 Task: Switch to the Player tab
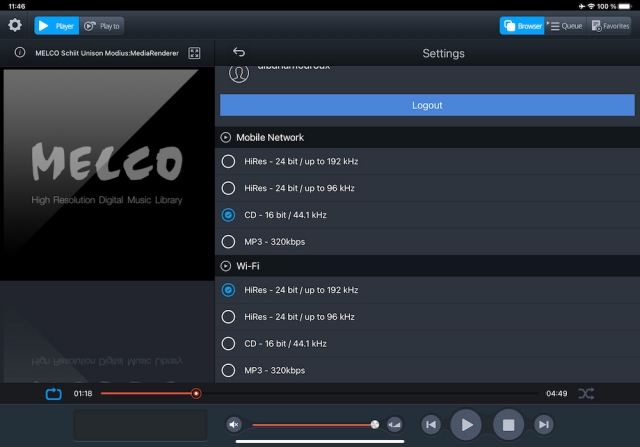57,26
